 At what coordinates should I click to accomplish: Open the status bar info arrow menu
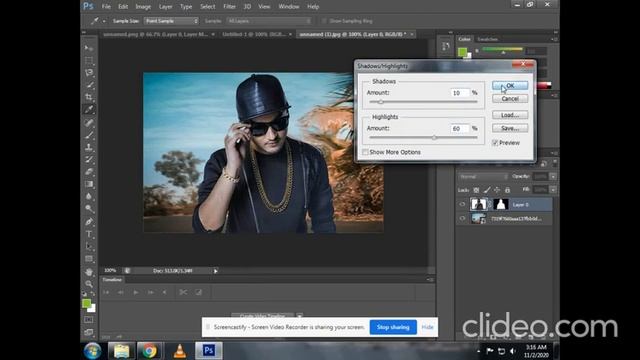click(216, 271)
